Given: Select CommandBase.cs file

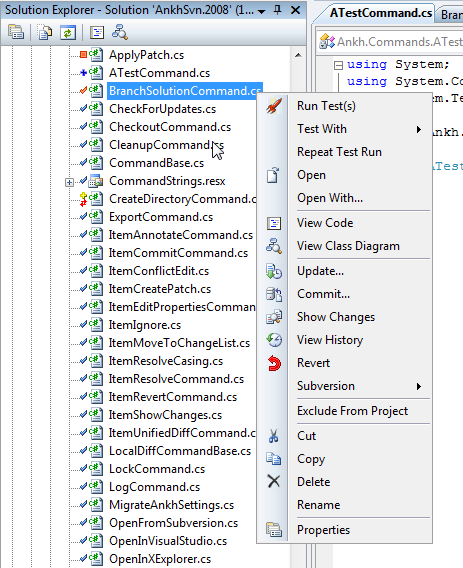Looking at the screenshot, I should 157,163.
